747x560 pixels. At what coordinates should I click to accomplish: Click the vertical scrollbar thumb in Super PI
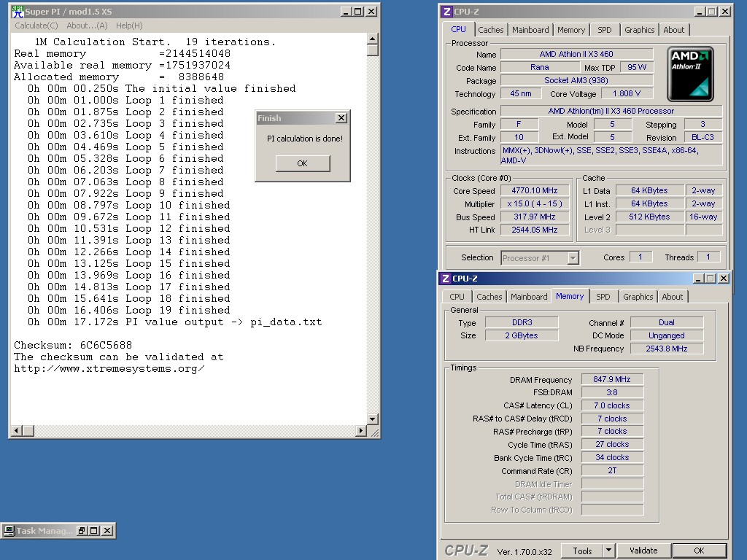point(373,50)
